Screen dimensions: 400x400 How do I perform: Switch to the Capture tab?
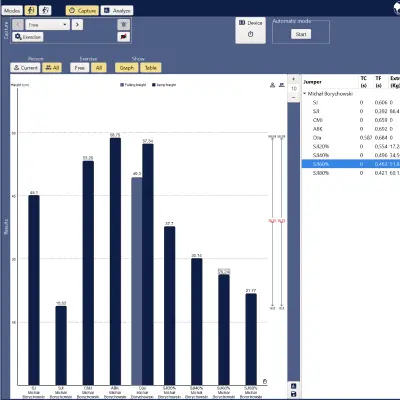tap(82, 11)
